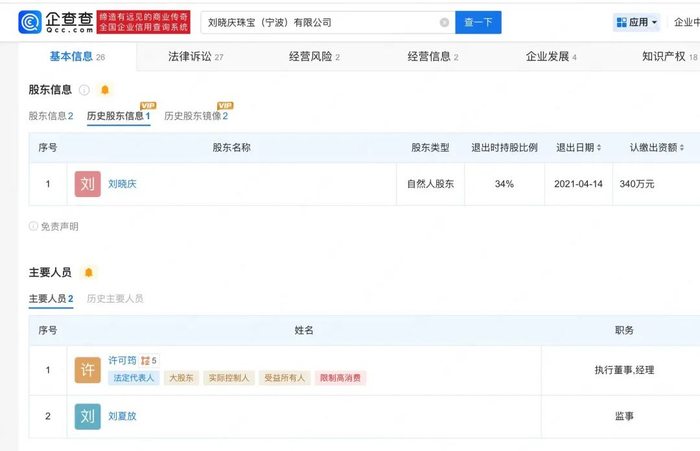Click the bell alert icon beside 股东信息
700x451 pixels.
(105, 90)
